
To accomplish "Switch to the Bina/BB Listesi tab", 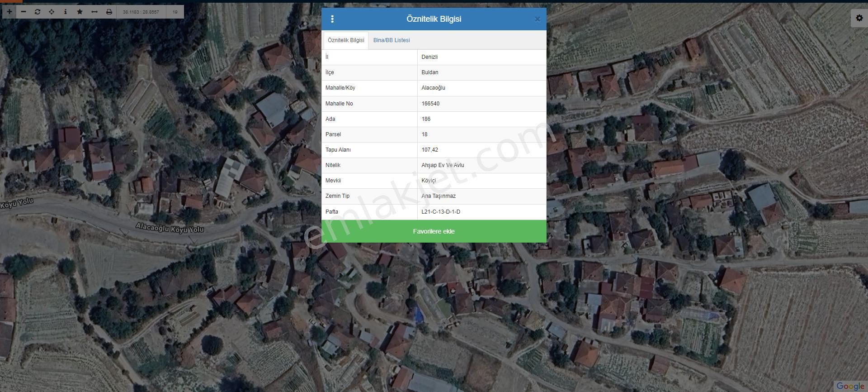I will click(392, 40).
